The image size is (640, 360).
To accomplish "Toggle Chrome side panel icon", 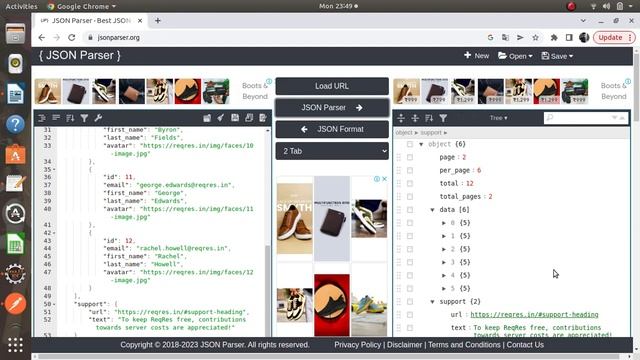I will (569, 38).
